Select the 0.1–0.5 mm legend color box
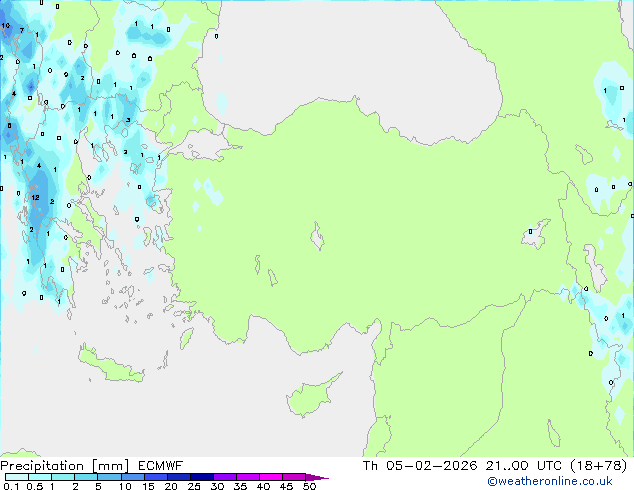Screen dimensions: 634x490 tap(17, 477)
